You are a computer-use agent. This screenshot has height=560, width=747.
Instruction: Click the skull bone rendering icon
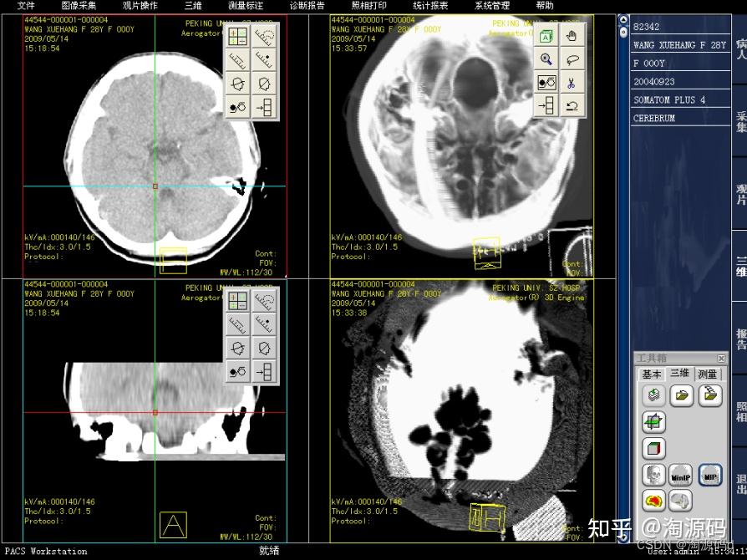(x=653, y=476)
